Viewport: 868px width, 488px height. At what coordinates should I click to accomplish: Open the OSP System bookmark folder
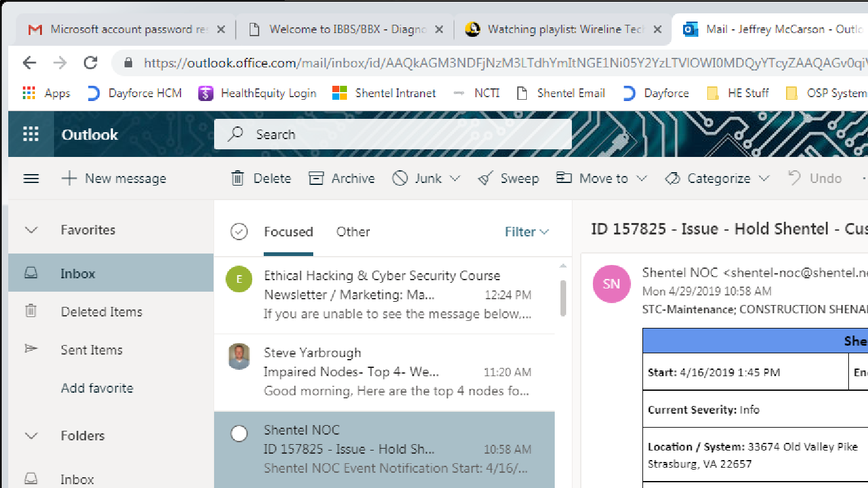826,93
